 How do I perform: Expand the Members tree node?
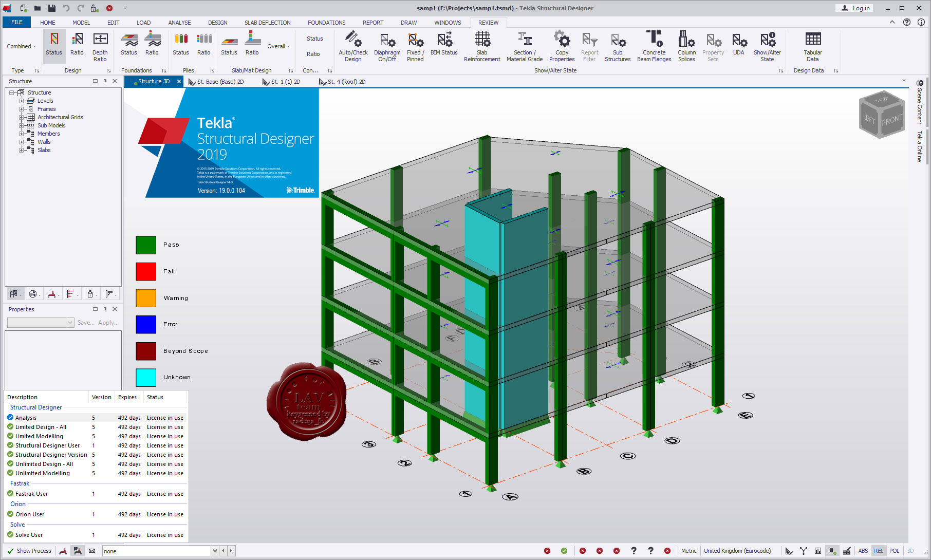[21, 134]
